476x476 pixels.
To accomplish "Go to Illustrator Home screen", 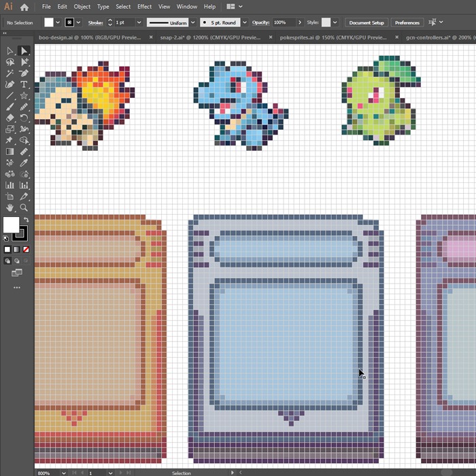I will click(x=24, y=7).
